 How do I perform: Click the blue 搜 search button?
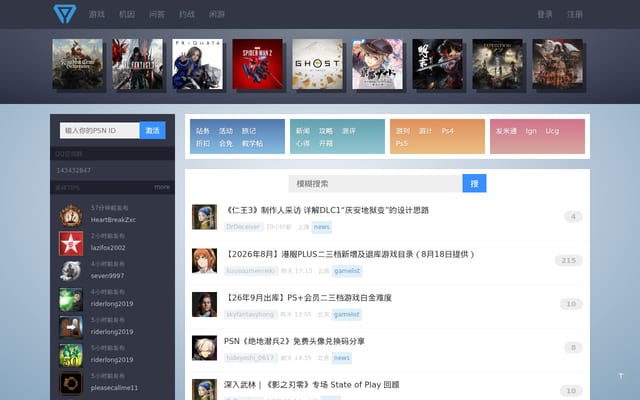click(x=474, y=184)
